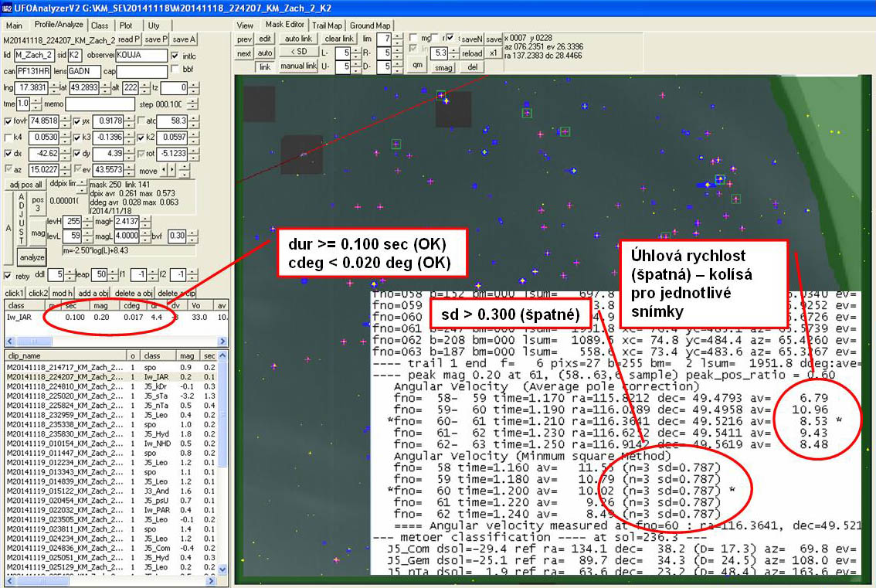Disable the retry checkbox
The width and height of the screenshot is (876, 588).
pyautogui.click(x=8, y=276)
